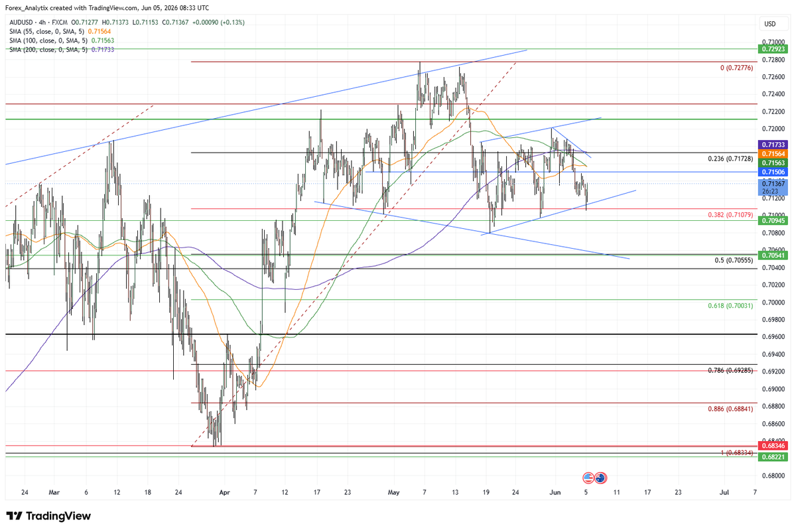The width and height of the screenshot is (796, 532).
Task: Click the +0.00090 (+0.13%) change value
Action: click(217, 23)
